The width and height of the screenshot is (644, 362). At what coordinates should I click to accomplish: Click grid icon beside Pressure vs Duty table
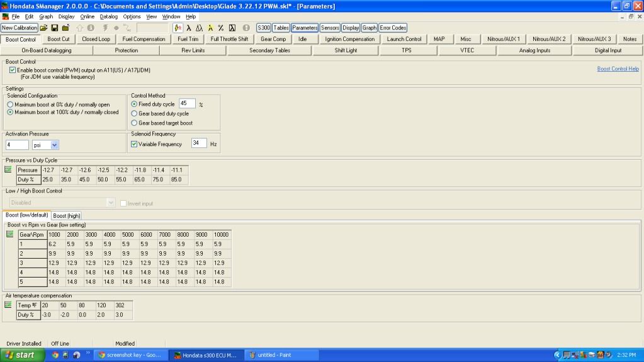(8, 169)
